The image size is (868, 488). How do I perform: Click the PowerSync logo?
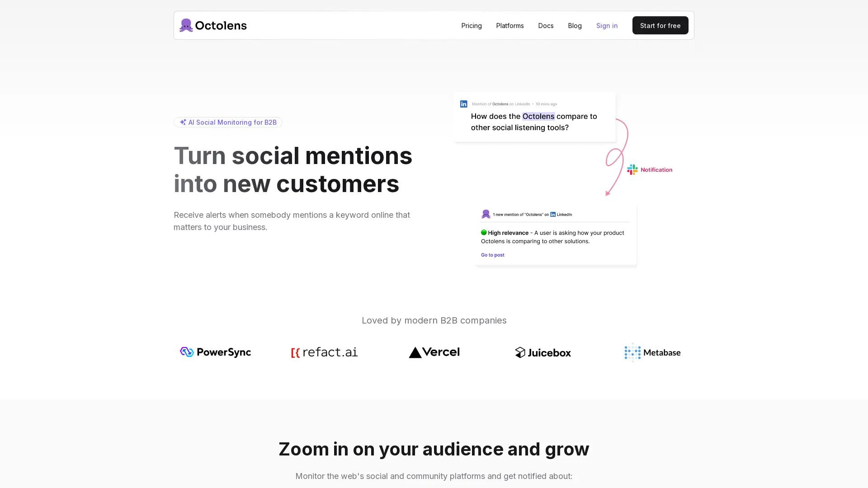(215, 352)
